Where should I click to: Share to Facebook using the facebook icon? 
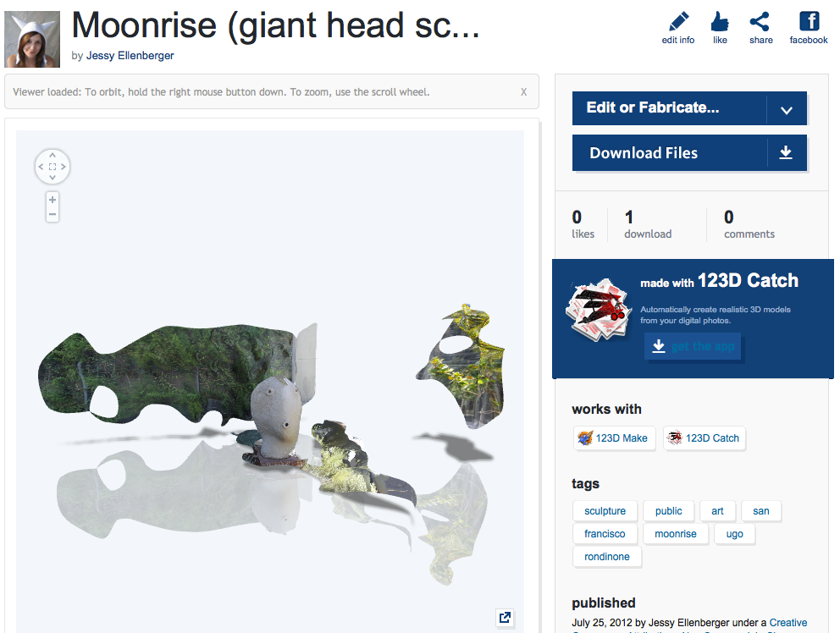(809, 21)
